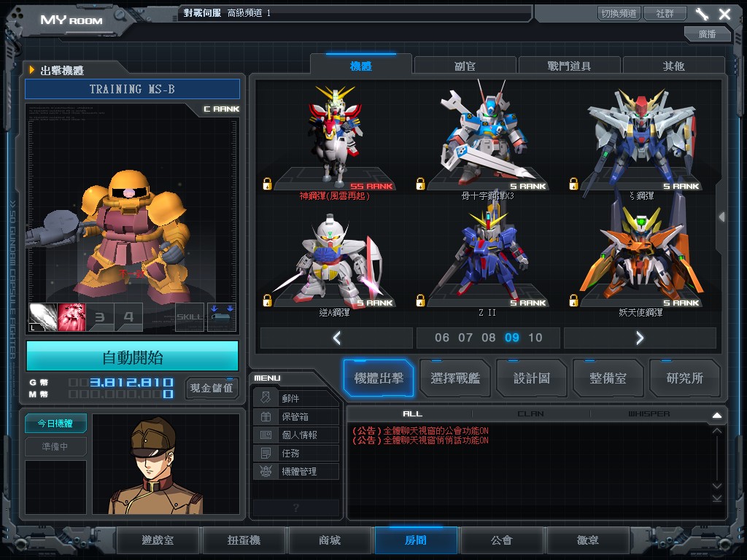Viewport: 747px width, 560px height.
Task: Click the first white weapon skill icon
Action: point(43,317)
